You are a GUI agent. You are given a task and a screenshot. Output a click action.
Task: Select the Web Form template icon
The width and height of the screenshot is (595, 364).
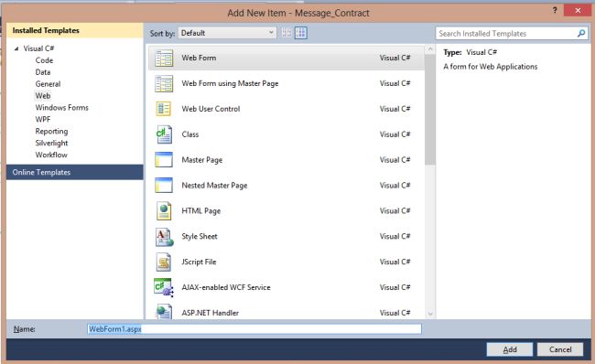[x=164, y=58]
